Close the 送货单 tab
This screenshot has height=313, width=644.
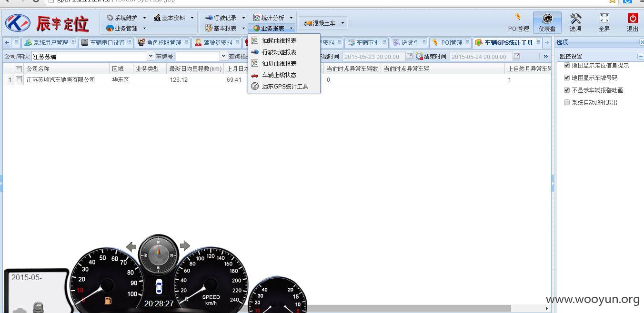(424, 41)
